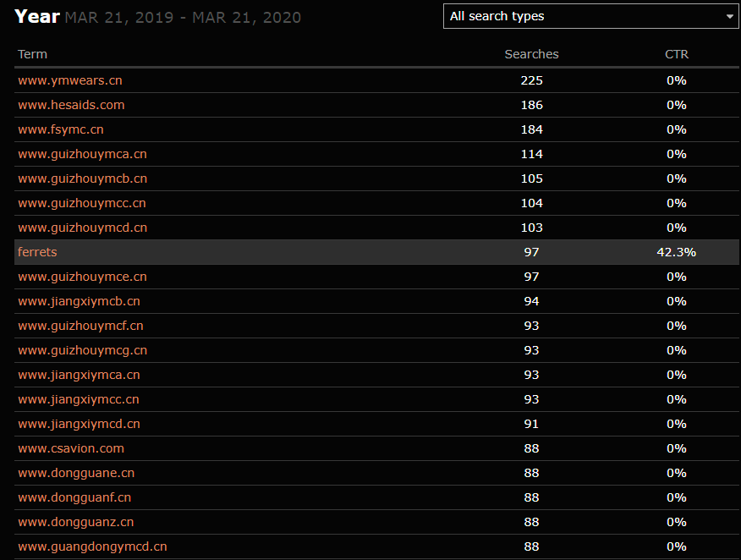
Task: Click the 186 searches count
Action: 532,105
